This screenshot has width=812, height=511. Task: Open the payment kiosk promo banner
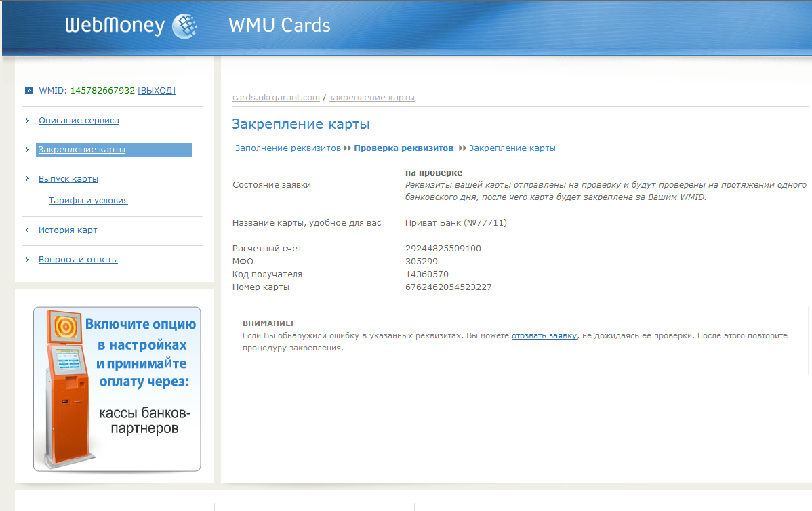pyautogui.click(x=117, y=389)
